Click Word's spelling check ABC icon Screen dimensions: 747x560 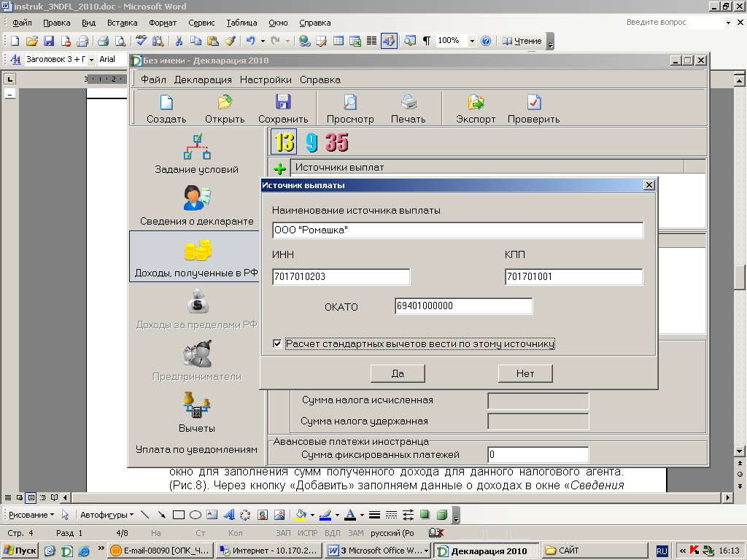(141, 41)
